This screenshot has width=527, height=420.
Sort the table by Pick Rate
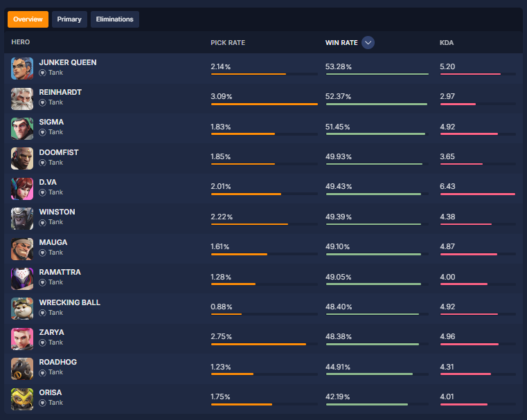(228, 43)
